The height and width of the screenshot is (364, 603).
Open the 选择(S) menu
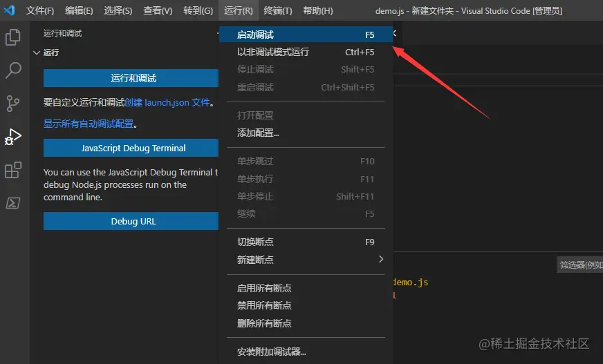(x=118, y=11)
